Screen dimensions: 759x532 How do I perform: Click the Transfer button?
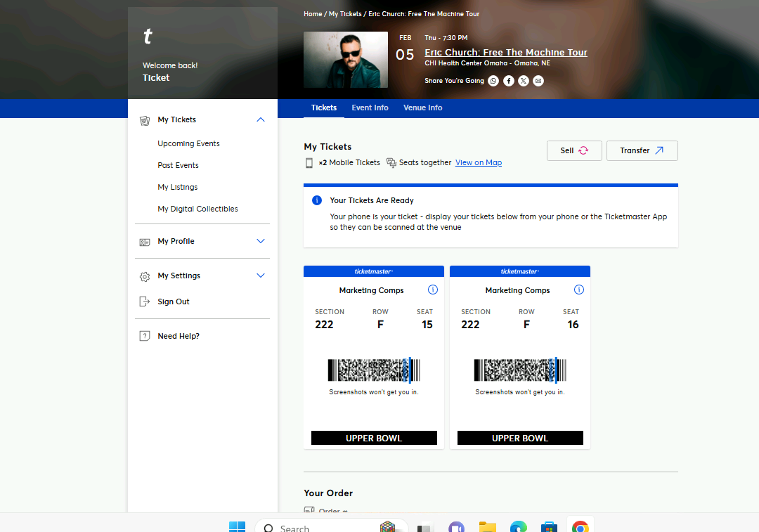pyautogui.click(x=642, y=150)
